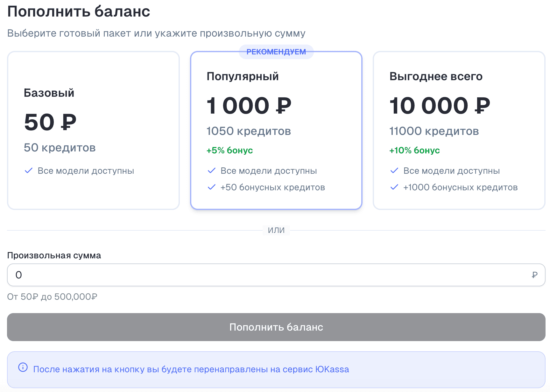Click the checkmark in the Популярный package list

[x=211, y=171]
